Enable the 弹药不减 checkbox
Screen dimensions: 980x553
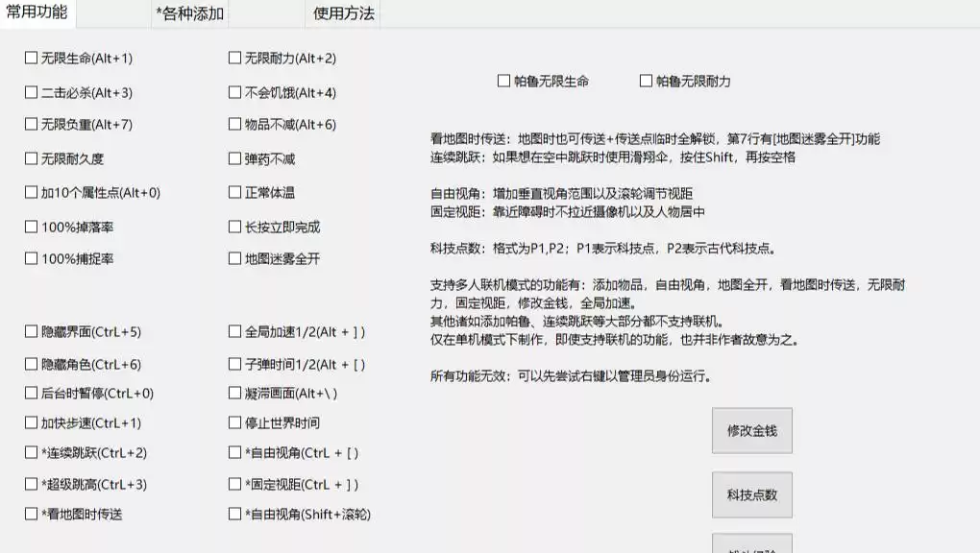[235, 158]
